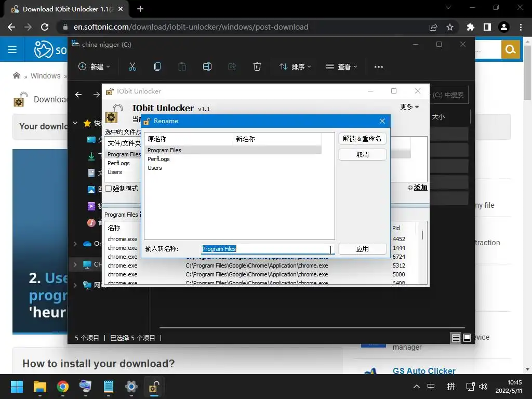Collapse quick access tree in Explorer sidebar
Image resolution: width=532 pixels, height=399 pixels.
click(75, 123)
